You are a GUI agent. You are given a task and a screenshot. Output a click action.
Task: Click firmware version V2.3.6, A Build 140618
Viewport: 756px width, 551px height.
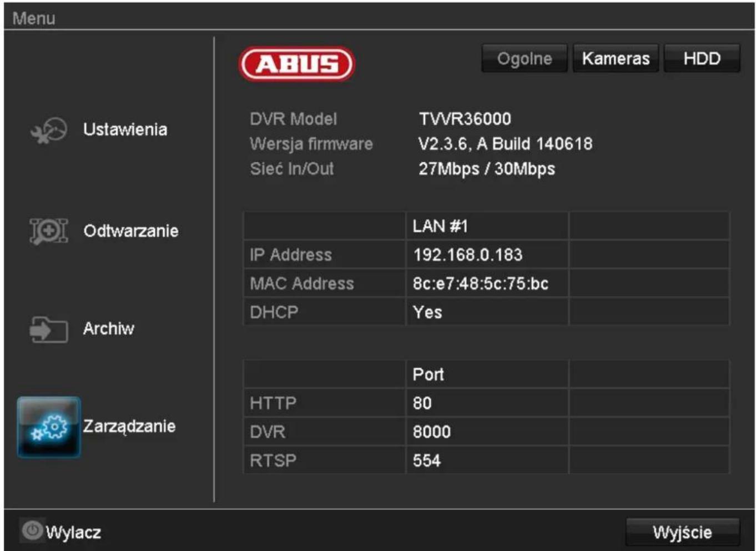tap(506, 144)
